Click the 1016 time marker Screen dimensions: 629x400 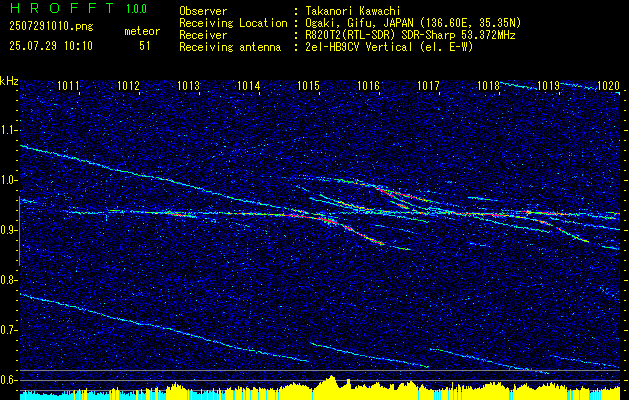pos(368,85)
